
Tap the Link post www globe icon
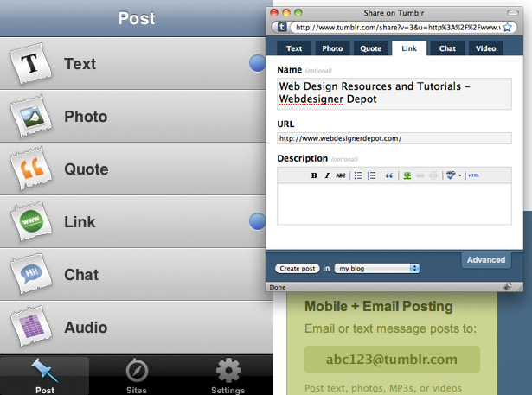tap(31, 221)
